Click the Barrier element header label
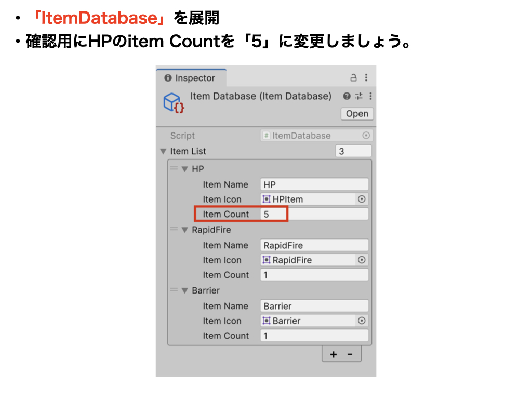The image size is (532, 399). click(x=206, y=290)
